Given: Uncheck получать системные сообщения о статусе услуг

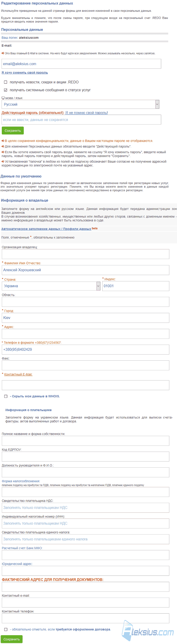Looking at the screenshot, I should coord(6,90).
